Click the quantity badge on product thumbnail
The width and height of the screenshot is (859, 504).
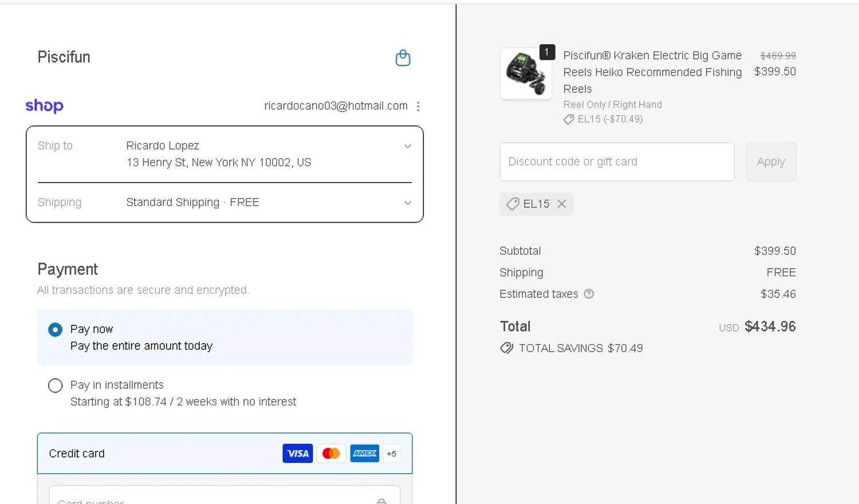click(x=547, y=52)
